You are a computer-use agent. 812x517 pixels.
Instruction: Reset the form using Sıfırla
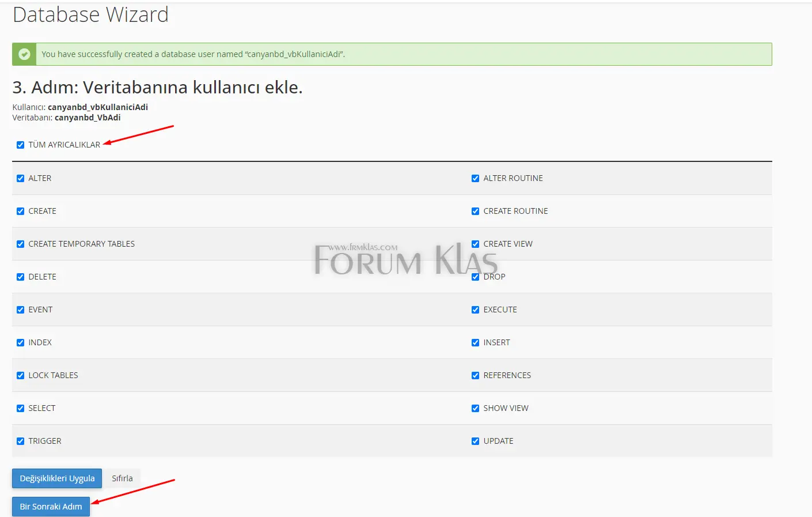click(122, 478)
